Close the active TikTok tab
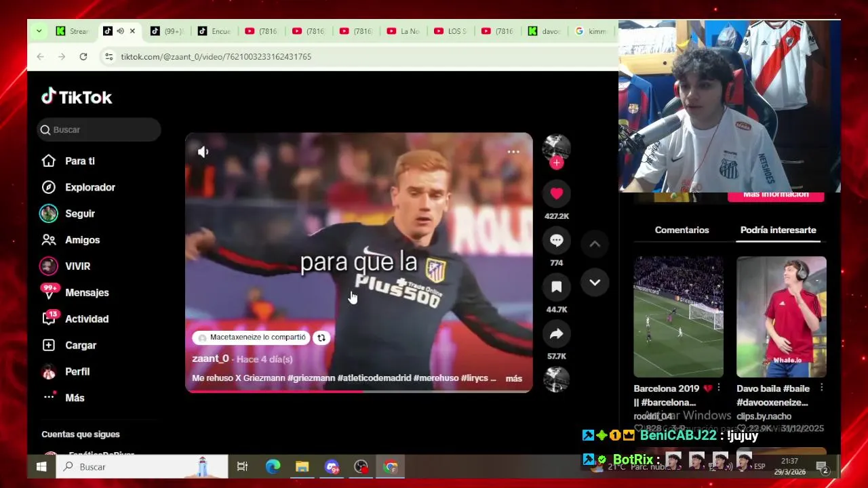This screenshot has width=868, height=488. click(132, 31)
